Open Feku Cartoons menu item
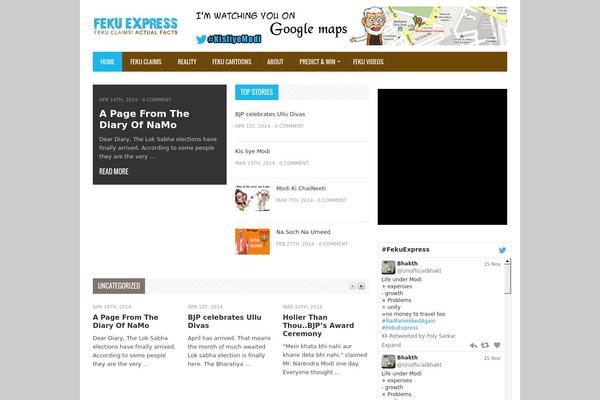This screenshot has height=400, width=600. (232, 62)
